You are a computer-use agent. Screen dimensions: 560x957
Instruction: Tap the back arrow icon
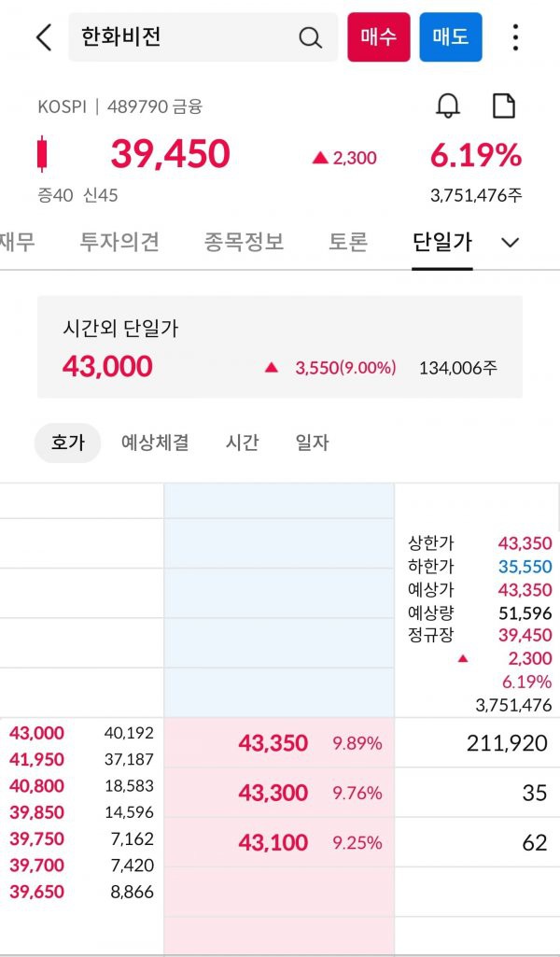coord(43,37)
